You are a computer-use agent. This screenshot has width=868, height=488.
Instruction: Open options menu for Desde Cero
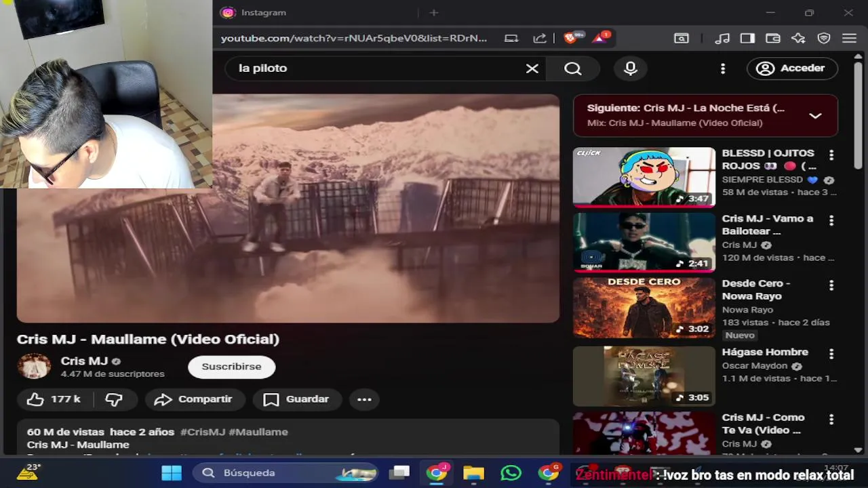[831, 285]
